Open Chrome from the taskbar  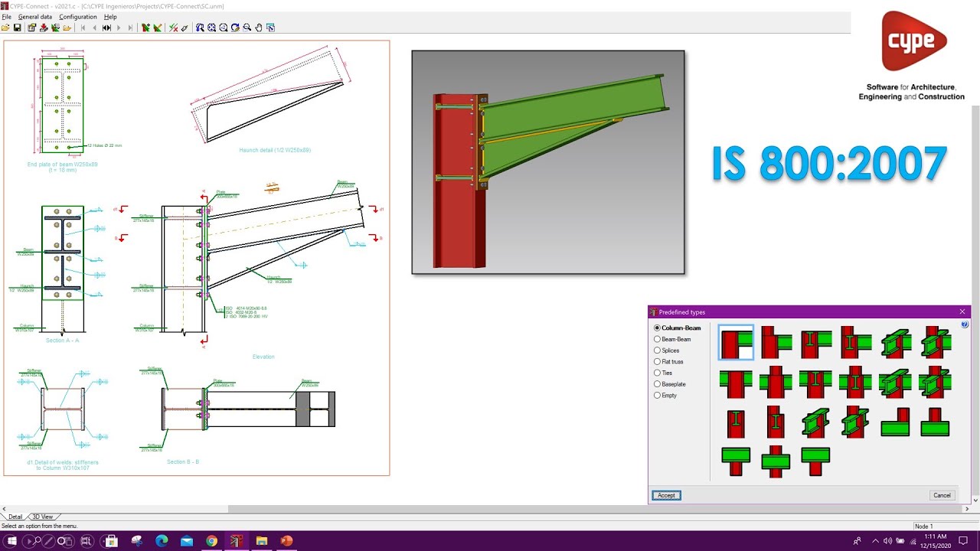point(211,540)
